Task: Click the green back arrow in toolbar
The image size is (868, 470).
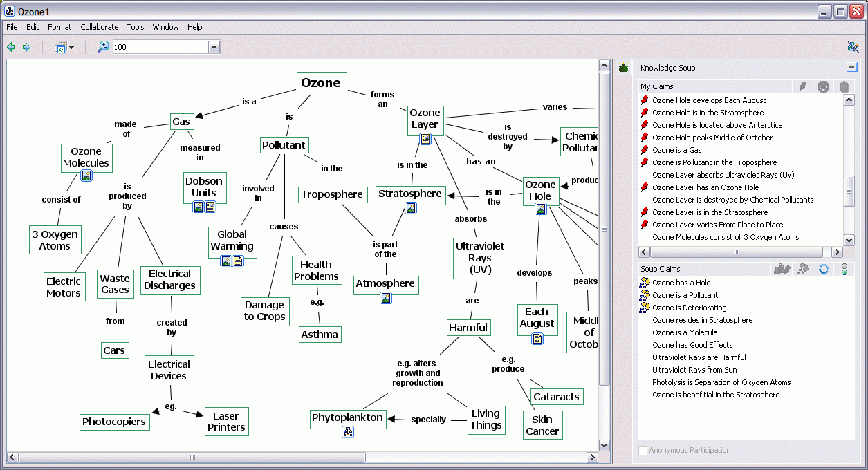Action: pos(11,47)
